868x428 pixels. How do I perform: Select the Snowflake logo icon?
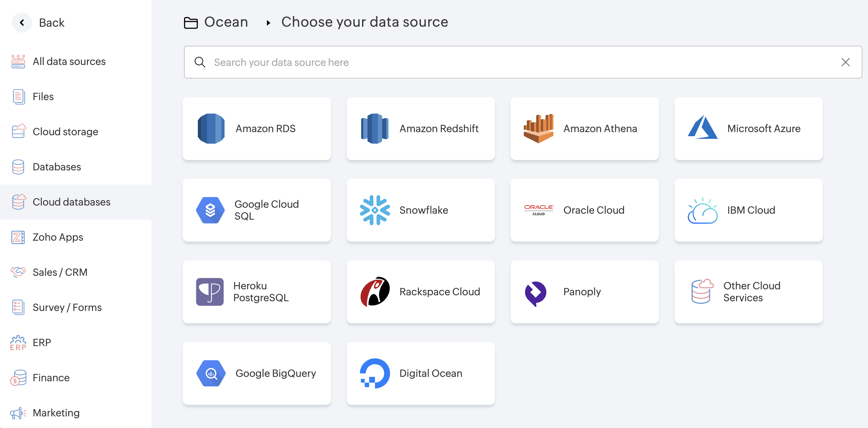point(375,210)
